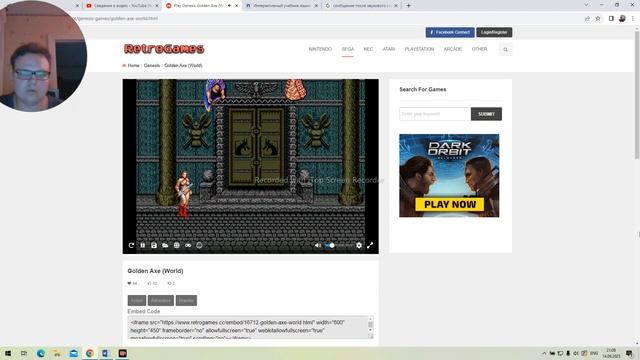This screenshot has width=640, height=360.
Task: Click the search keyword input field
Action: (435, 114)
